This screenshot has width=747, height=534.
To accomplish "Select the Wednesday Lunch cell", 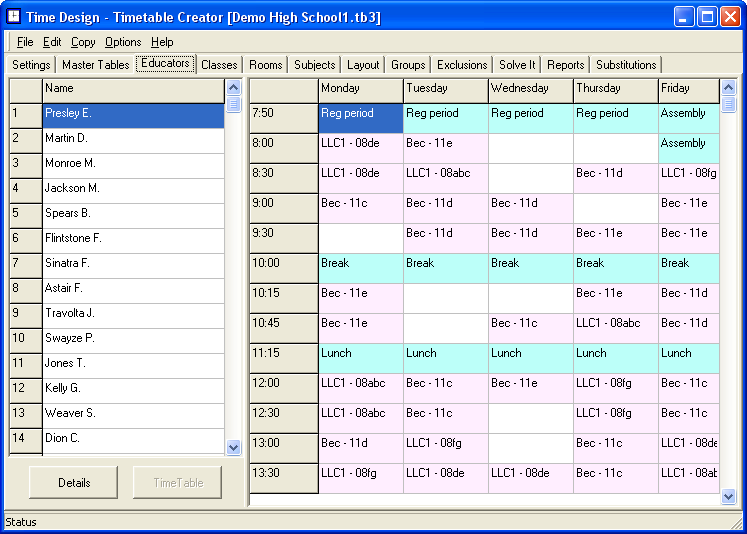I will pyautogui.click(x=530, y=354).
